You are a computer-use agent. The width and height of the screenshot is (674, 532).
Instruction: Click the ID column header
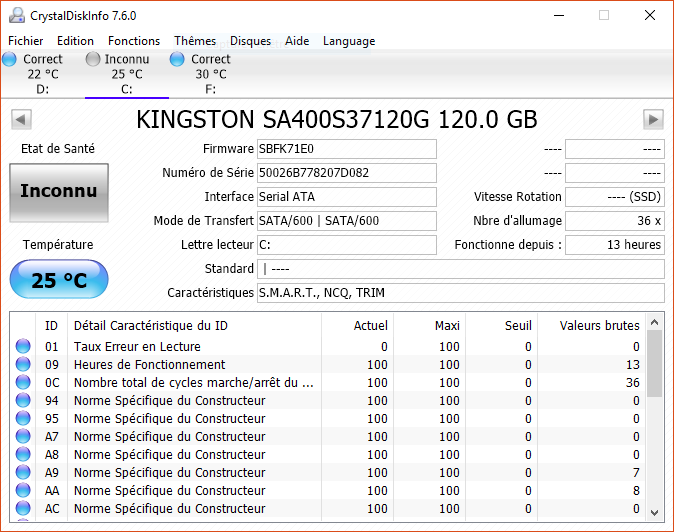click(51, 326)
